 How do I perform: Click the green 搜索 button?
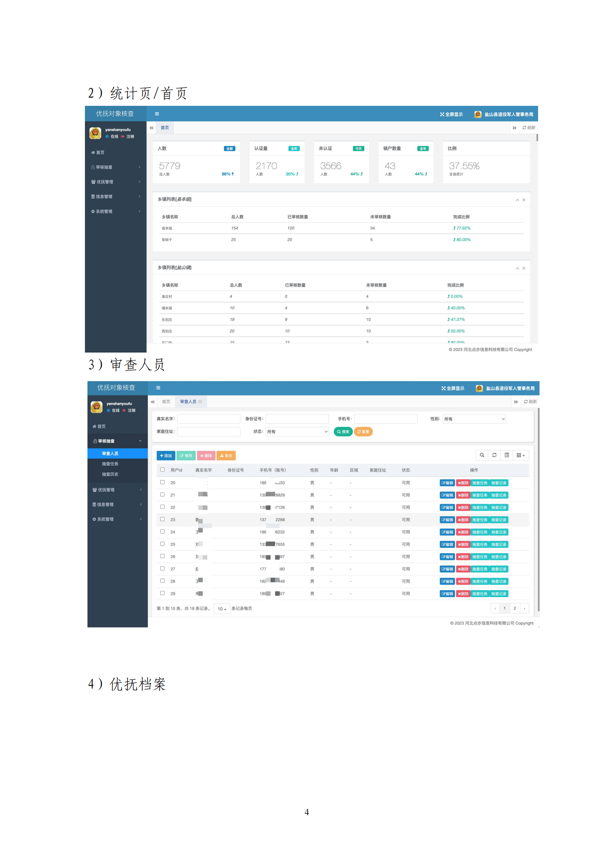click(343, 432)
